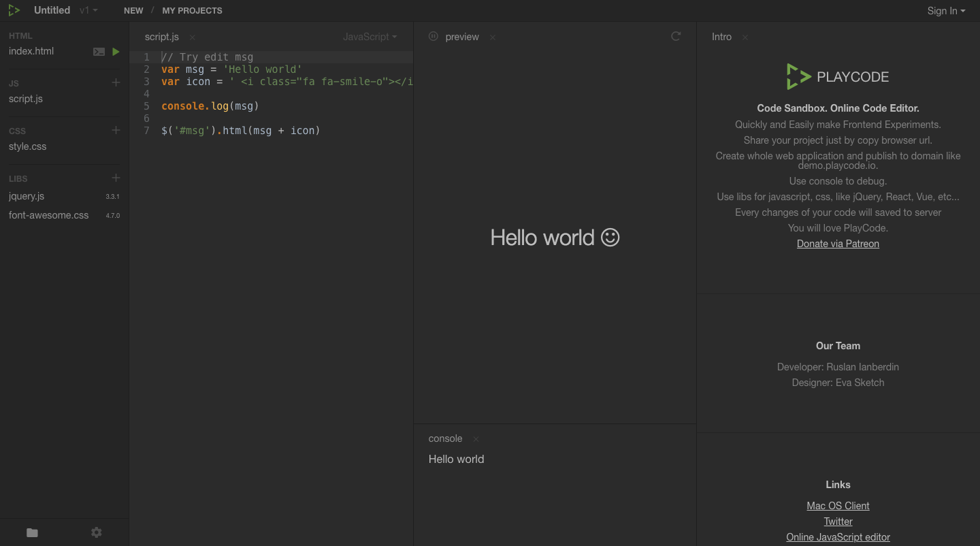Click the 3.3.1 version of jquery.js
The image size is (980, 546).
pos(112,197)
